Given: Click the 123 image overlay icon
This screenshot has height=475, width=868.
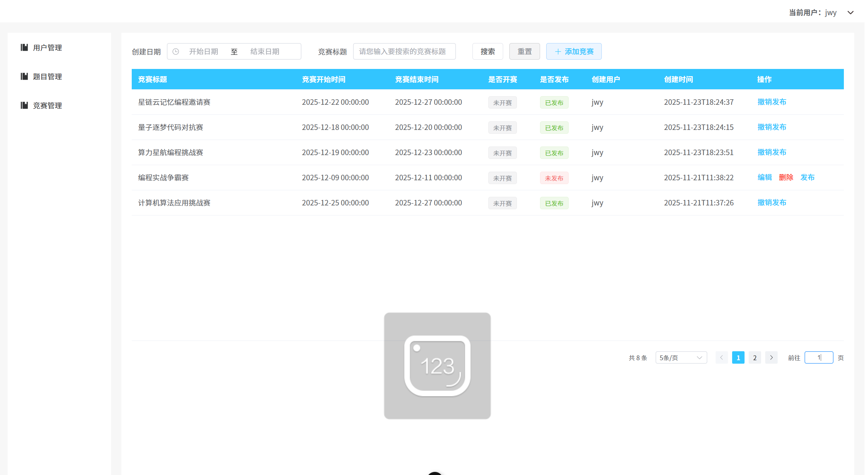Looking at the screenshot, I should point(437,366).
